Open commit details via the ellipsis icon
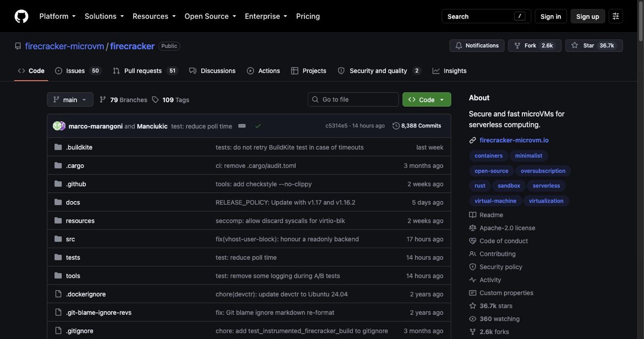The image size is (644, 339). (x=242, y=126)
